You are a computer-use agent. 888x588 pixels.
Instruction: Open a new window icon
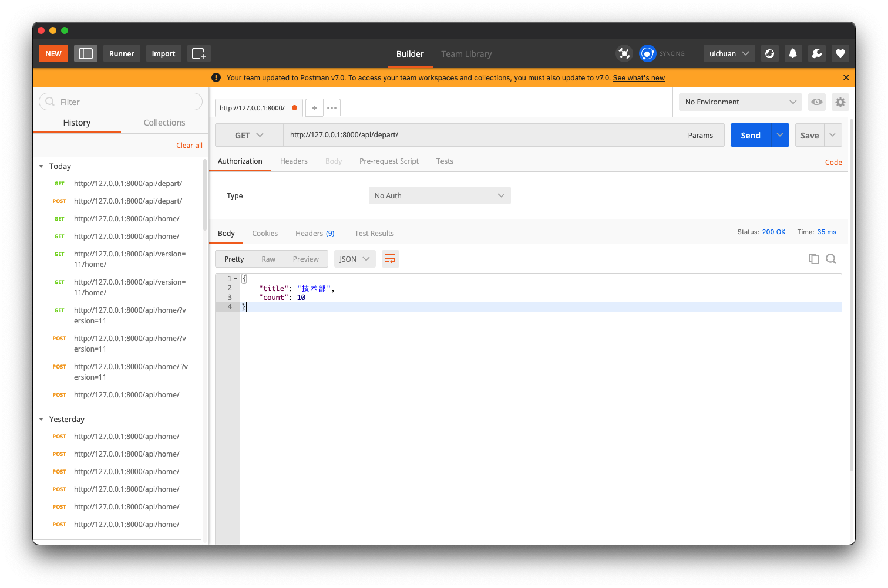(x=199, y=53)
